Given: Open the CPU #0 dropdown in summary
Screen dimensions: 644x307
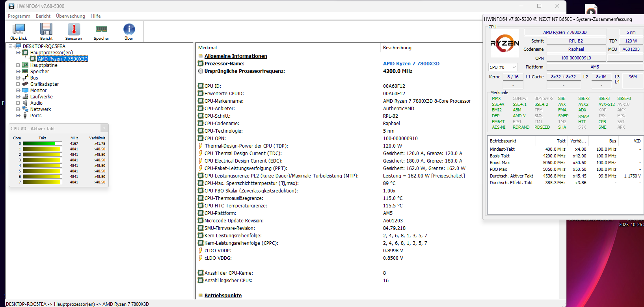Looking at the screenshot, I should tap(503, 67).
